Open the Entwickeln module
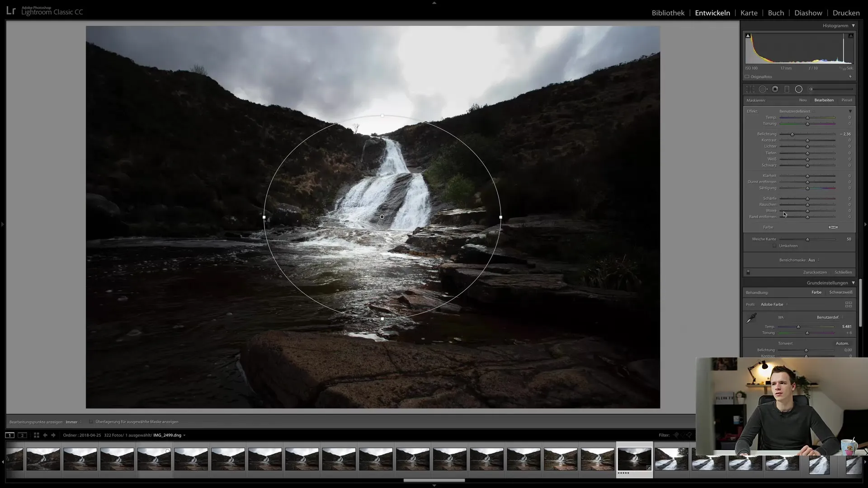This screenshot has height=488, width=868. click(712, 13)
